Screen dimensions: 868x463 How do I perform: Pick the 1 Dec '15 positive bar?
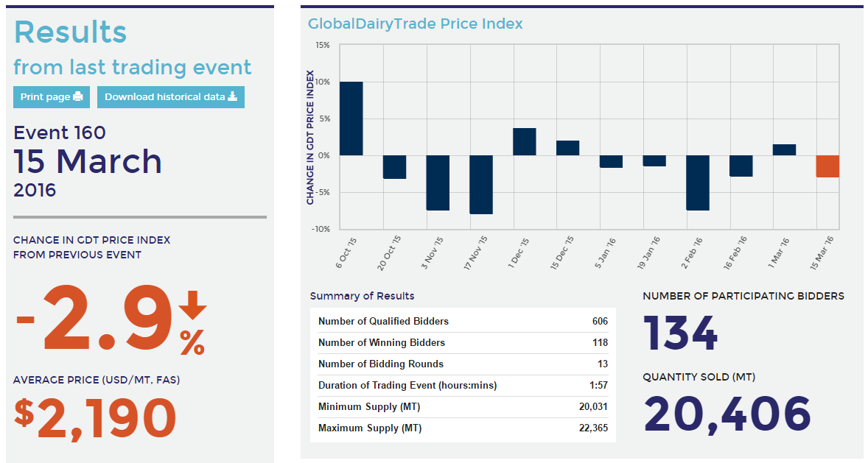pos(524,141)
